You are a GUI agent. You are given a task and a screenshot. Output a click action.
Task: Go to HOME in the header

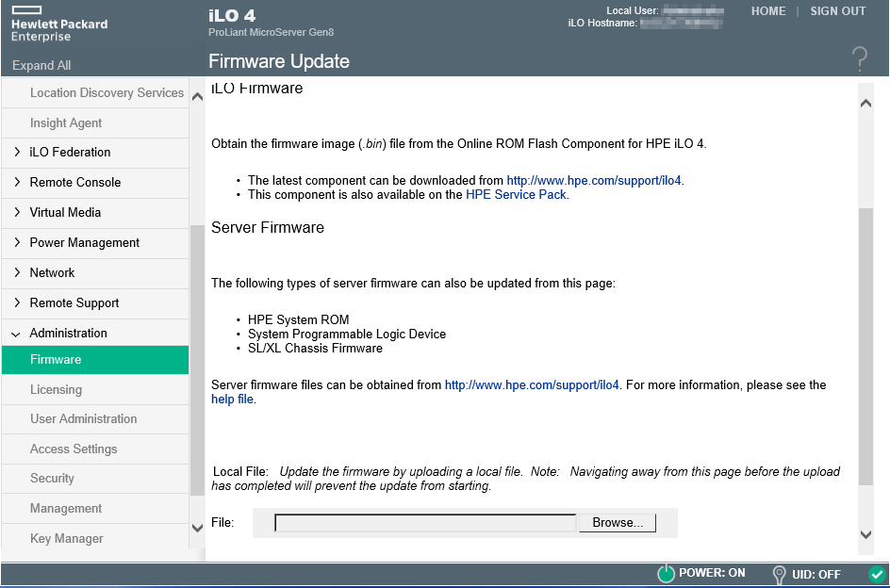(768, 11)
